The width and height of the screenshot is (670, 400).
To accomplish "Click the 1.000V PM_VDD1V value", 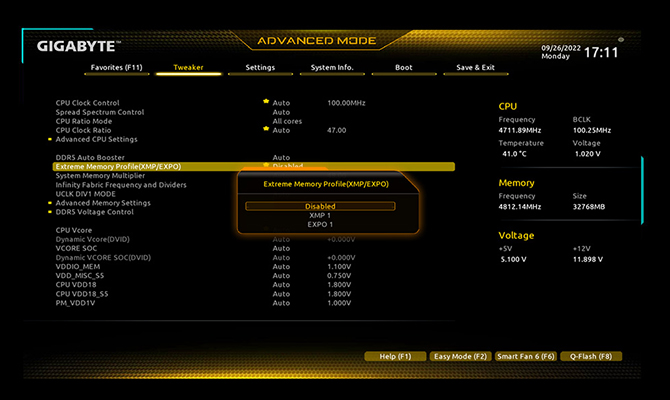I will [339, 303].
